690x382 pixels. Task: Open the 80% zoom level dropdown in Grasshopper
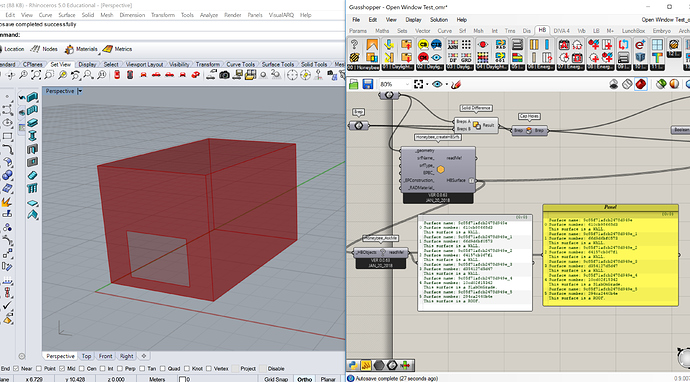pyautogui.click(x=406, y=84)
